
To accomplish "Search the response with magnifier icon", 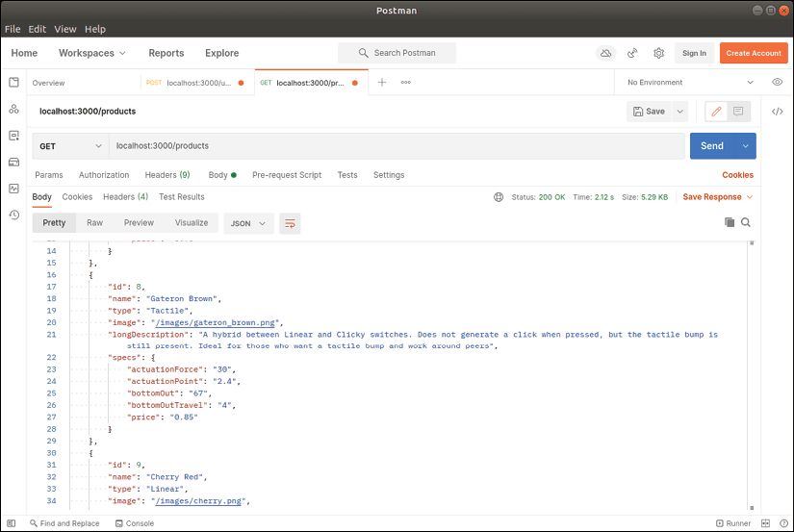I will [746, 222].
